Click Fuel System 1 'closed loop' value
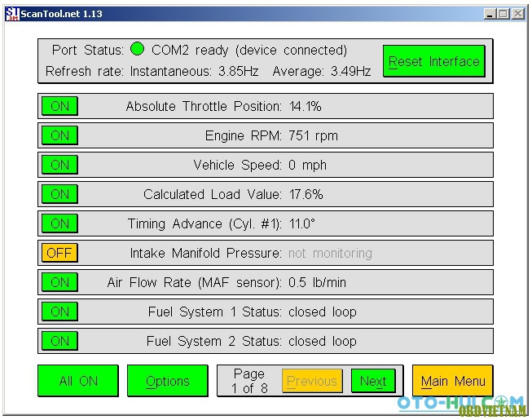Screen dimensions: 532x420 [323, 312]
